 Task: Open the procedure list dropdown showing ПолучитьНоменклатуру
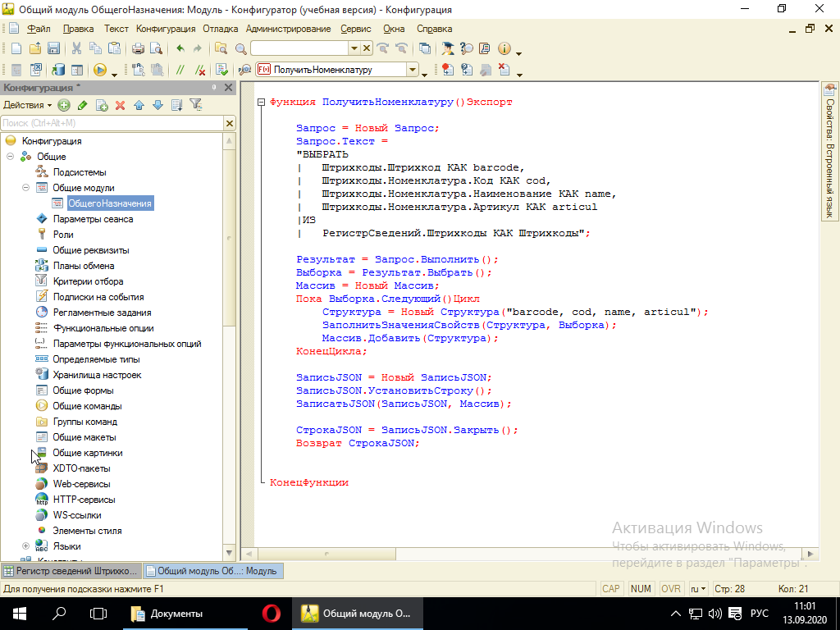(413, 70)
